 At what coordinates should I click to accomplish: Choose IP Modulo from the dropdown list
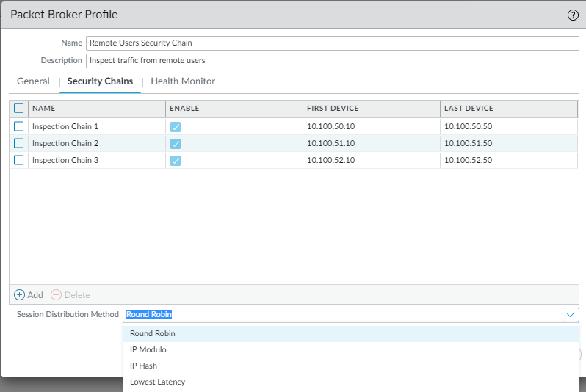pos(148,349)
